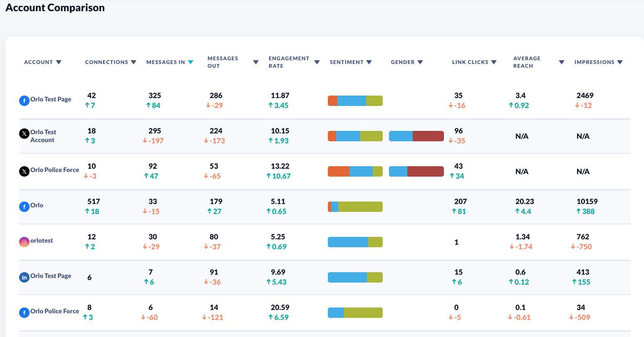Image resolution: width=644 pixels, height=337 pixels.
Task: Click the 10159 impressions value for Orlo
Action: coord(587,202)
